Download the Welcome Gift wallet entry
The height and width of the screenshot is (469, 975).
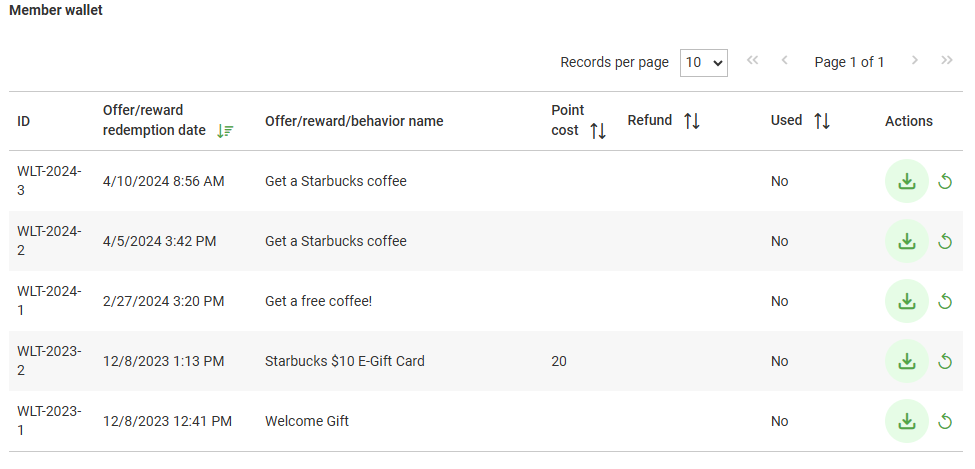pyautogui.click(x=907, y=421)
